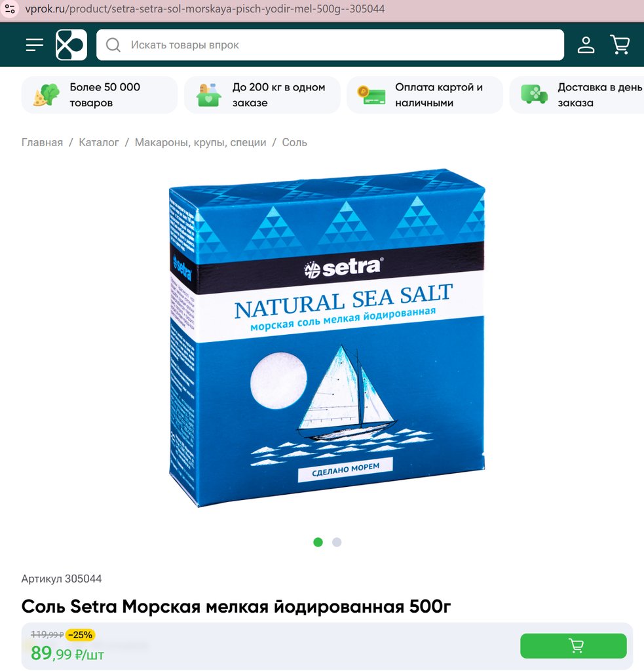Click the Setra sea salt product image
The height and width of the screenshot is (671, 644).
[x=327, y=338]
